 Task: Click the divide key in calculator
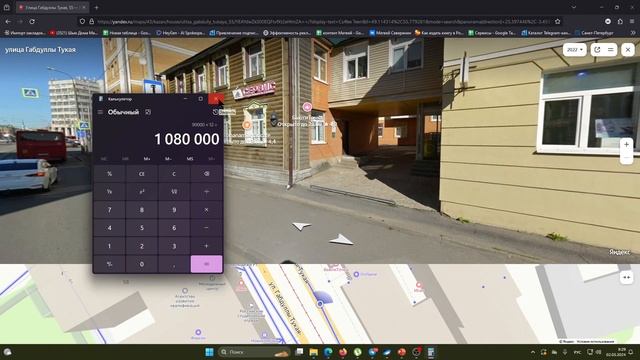pos(207,191)
